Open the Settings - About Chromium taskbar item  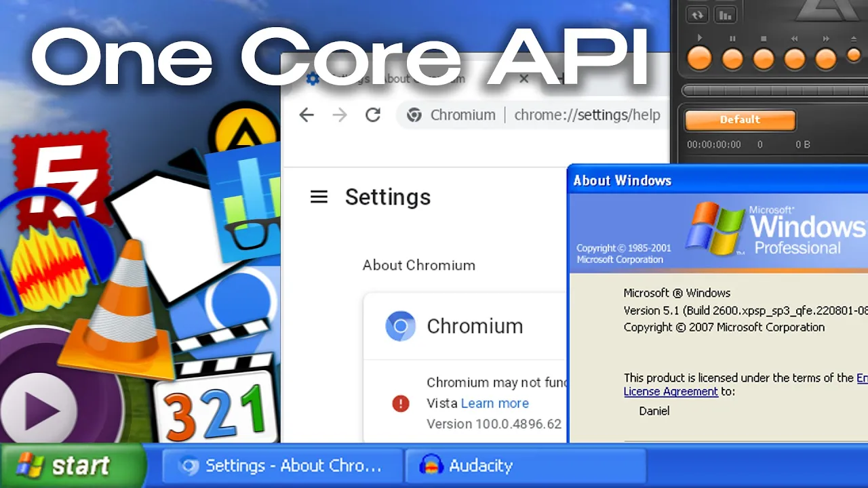(x=283, y=466)
